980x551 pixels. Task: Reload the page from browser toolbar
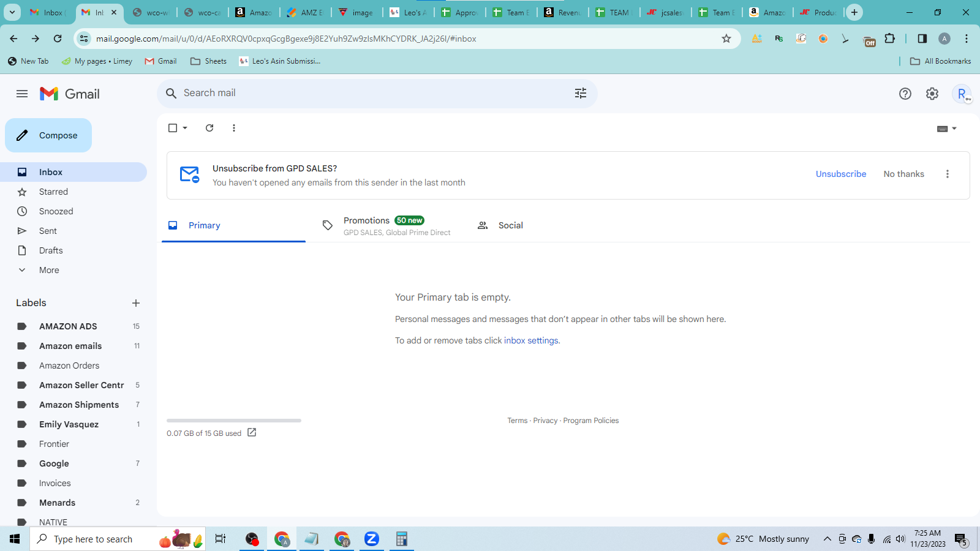(58, 39)
